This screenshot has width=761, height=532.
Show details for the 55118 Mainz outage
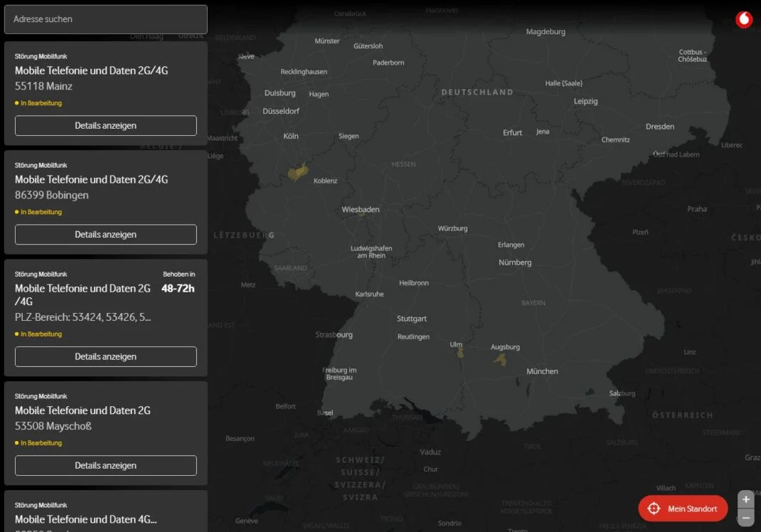(106, 126)
